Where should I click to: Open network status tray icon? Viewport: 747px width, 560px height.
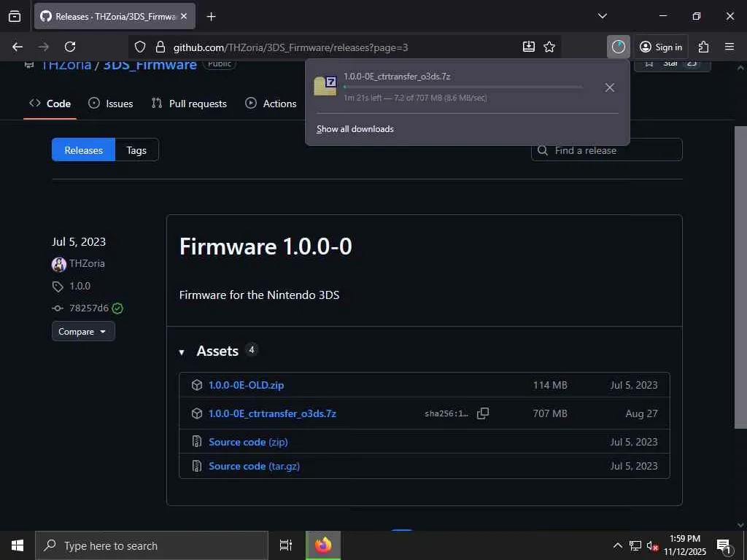coord(635,545)
